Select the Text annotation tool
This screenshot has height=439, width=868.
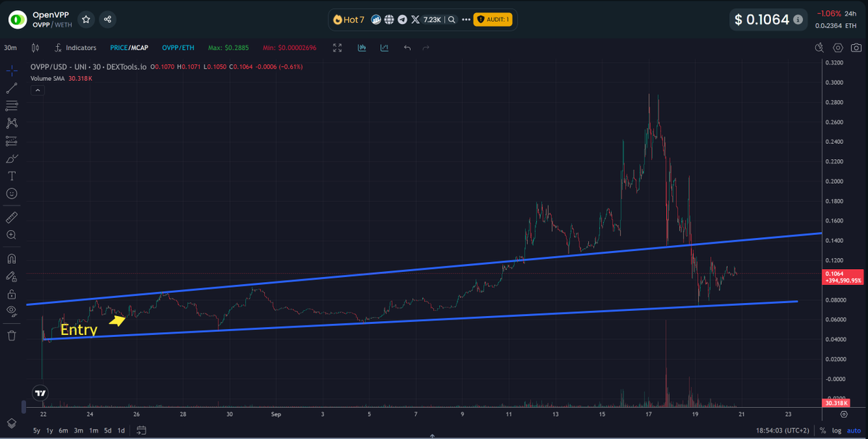(x=12, y=175)
